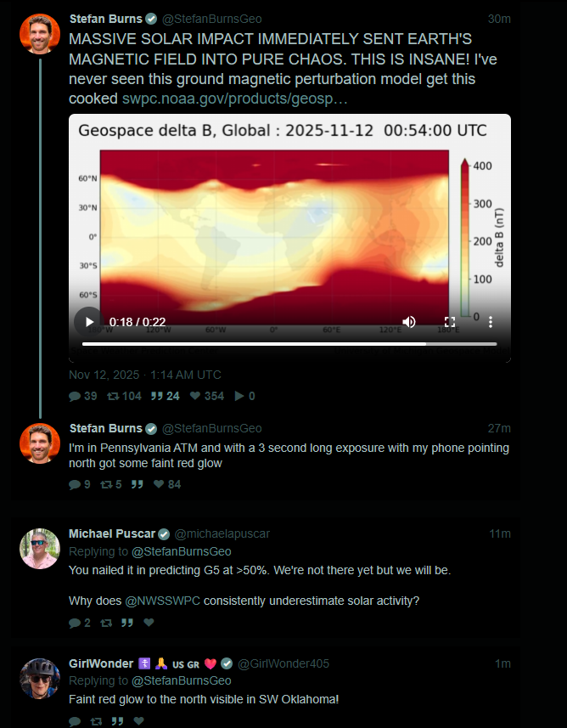Click Michael Puscar's name
Image resolution: width=567 pixels, height=728 pixels.
[x=112, y=534]
